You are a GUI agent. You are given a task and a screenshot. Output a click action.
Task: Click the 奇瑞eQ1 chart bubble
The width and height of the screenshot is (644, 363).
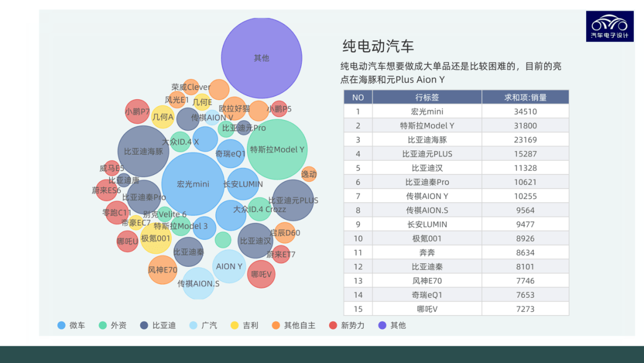tap(230, 154)
